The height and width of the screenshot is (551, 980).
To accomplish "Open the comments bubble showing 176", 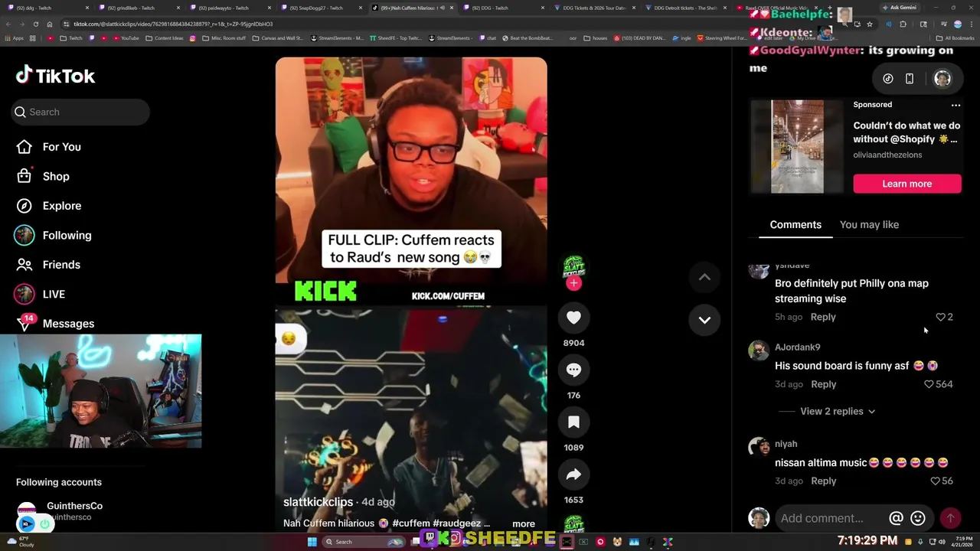I will click(573, 370).
